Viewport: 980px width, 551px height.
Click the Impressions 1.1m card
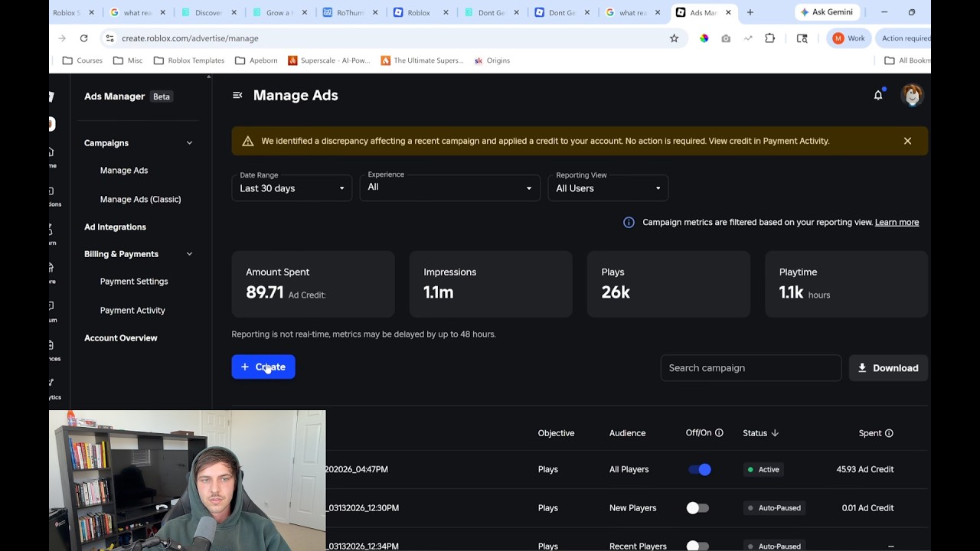click(491, 284)
